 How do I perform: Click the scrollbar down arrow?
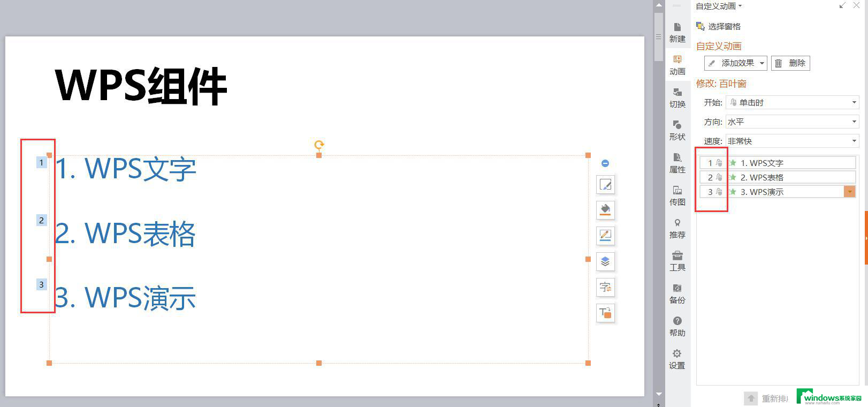pos(659,394)
